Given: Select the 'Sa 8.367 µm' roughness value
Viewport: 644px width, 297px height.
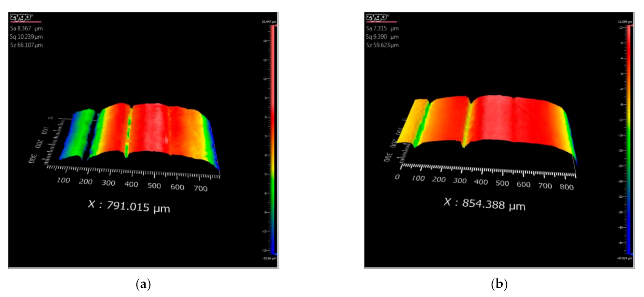Looking at the screenshot, I should [26, 28].
